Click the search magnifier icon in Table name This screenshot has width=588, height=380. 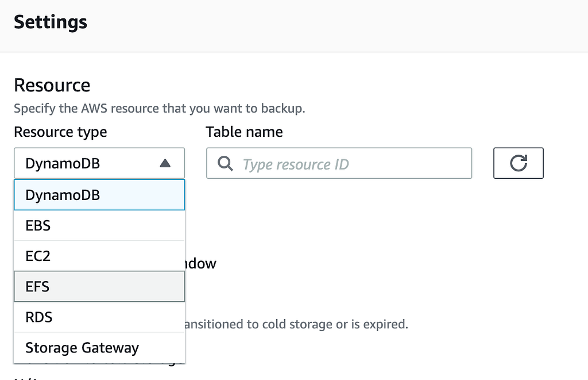tap(225, 163)
